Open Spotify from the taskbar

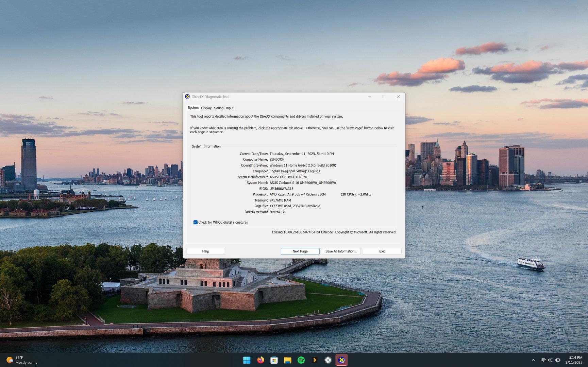pyautogui.click(x=301, y=360)
